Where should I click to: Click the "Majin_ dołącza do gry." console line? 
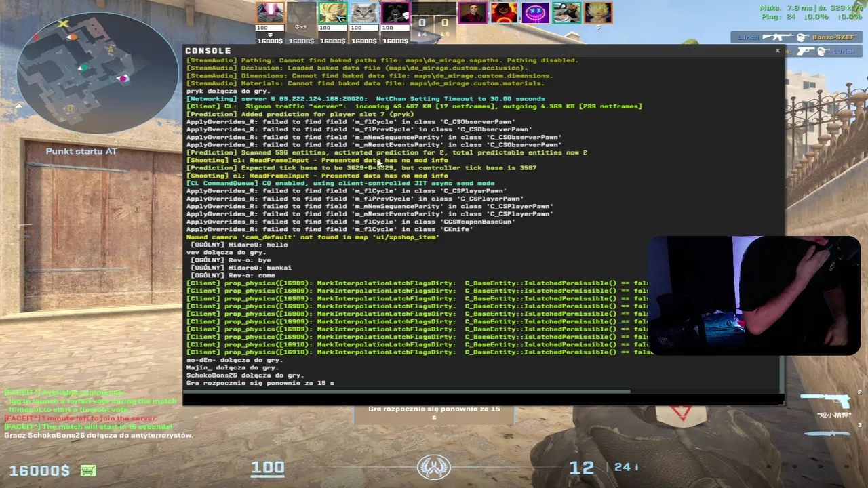(x=234, y=368)
